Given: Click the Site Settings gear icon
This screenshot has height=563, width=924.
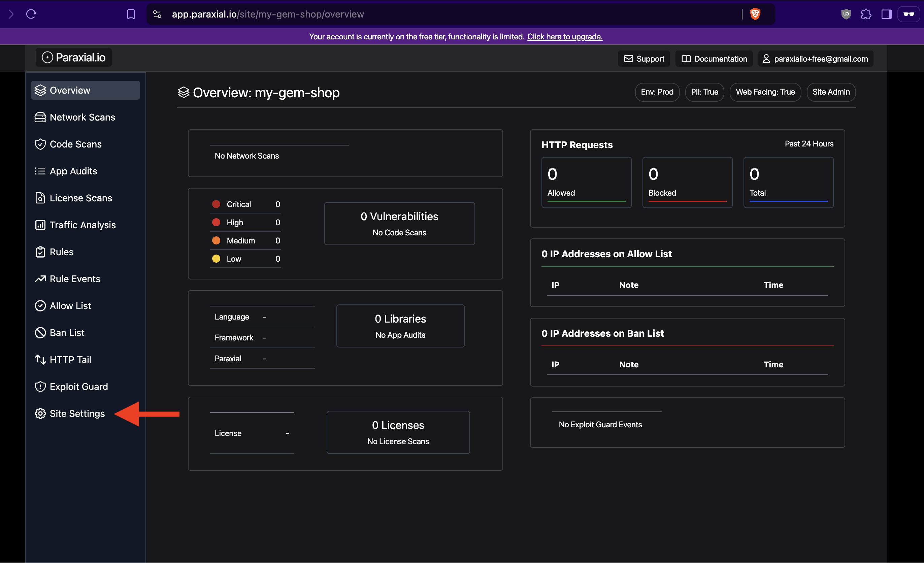Looking at the screenshot, I should tap(40, 414).
